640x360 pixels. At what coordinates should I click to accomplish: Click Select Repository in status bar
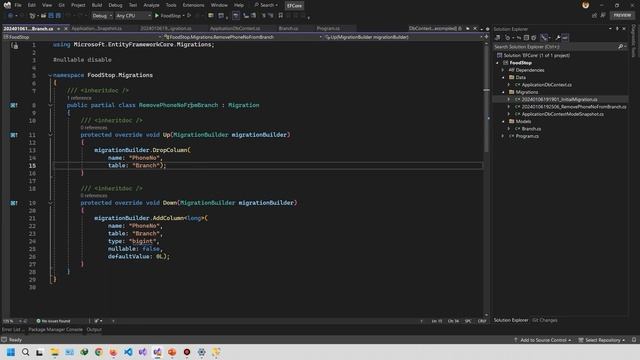click(602, 340)
